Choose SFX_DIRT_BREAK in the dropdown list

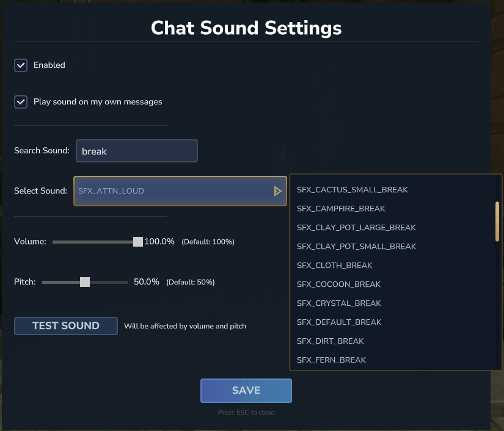(x=330, y=341)
